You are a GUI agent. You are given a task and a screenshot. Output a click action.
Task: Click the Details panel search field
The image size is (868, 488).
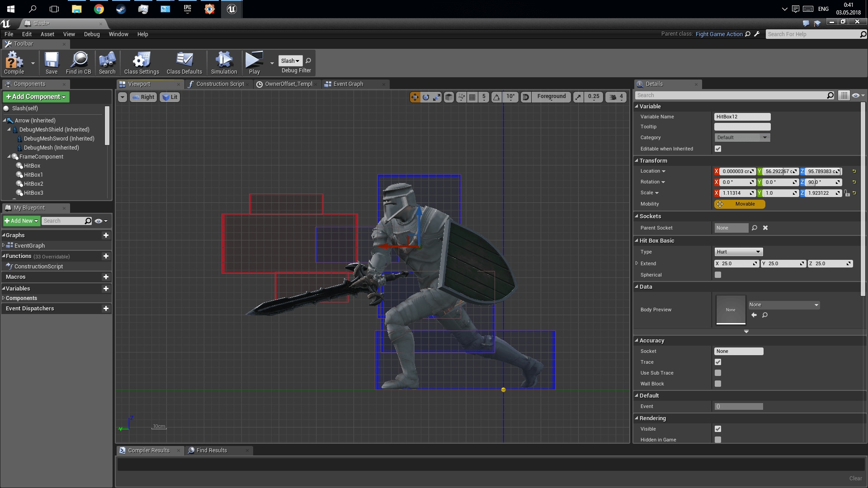(x=732, y=95)
